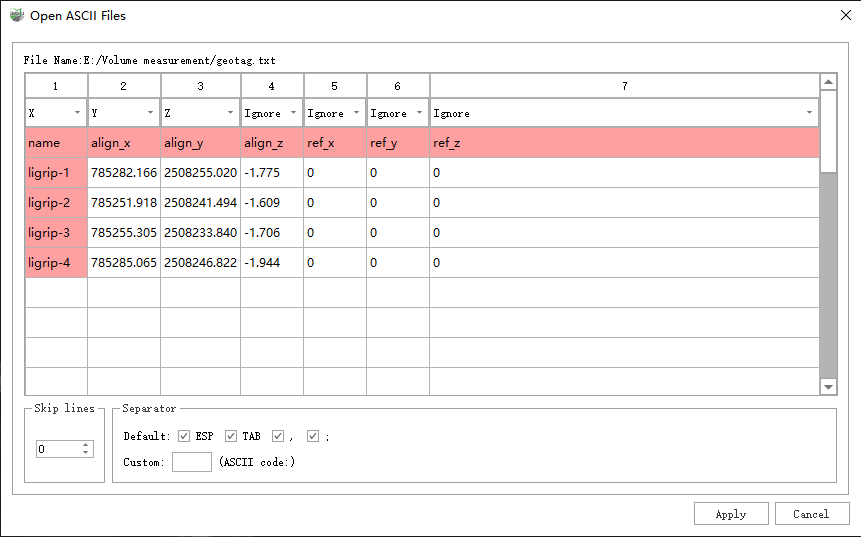Screen dimensions: 861x537
Task: Increase Skip lines with up arrow
Action: 86,445
